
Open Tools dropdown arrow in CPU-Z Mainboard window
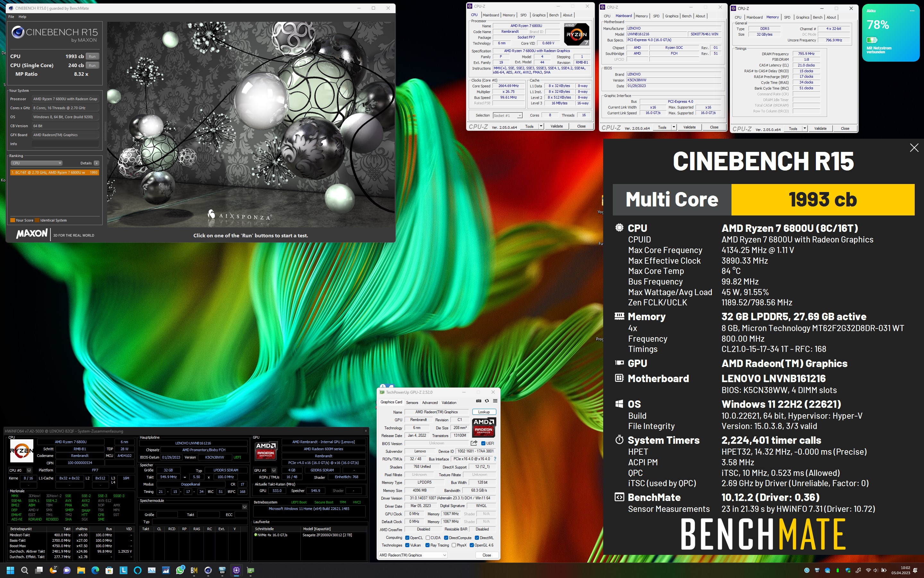pos(674,127)
